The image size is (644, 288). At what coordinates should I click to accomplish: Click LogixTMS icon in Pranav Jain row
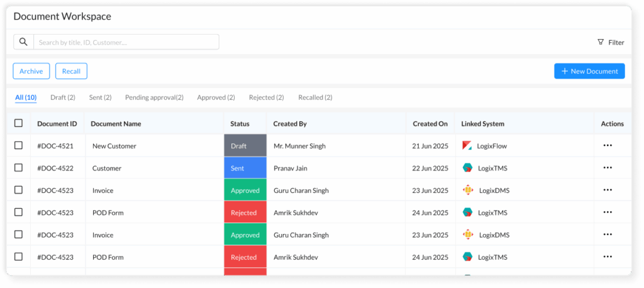pyautogui.click(x=467, y=168)
